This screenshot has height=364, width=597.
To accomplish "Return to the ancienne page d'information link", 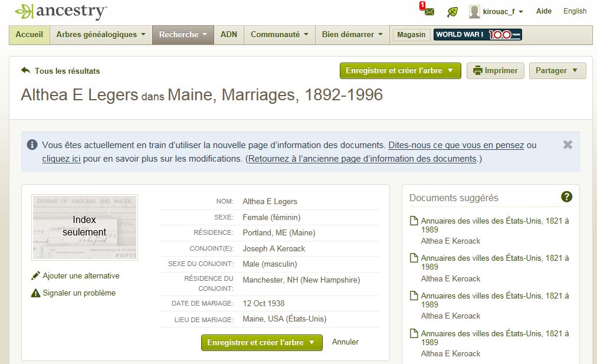I will click(x=362, y=159).
